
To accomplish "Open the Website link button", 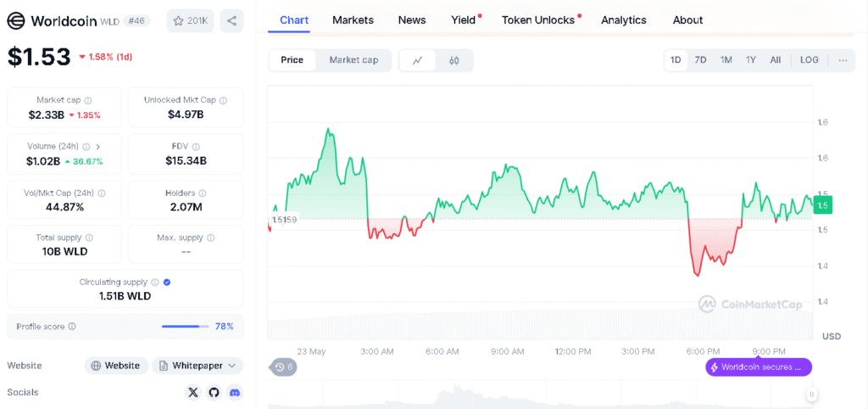I will 116,366.
